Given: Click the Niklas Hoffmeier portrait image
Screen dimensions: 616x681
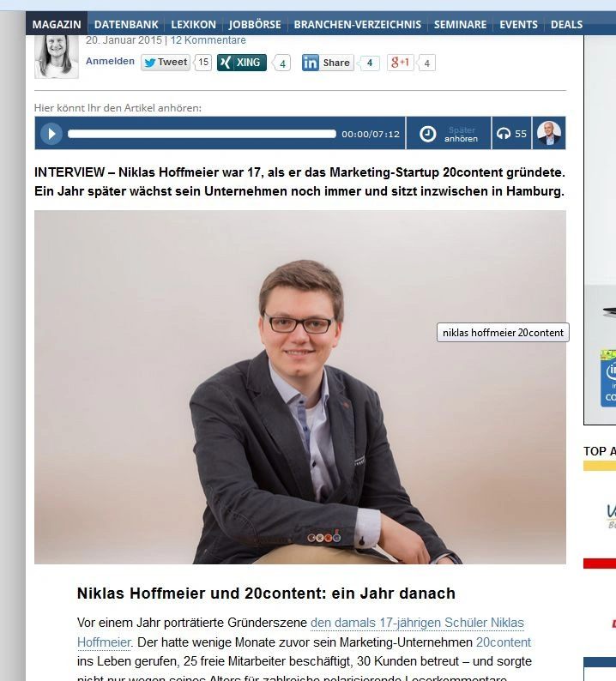Looking at the screenshot, I should (300, 387).
